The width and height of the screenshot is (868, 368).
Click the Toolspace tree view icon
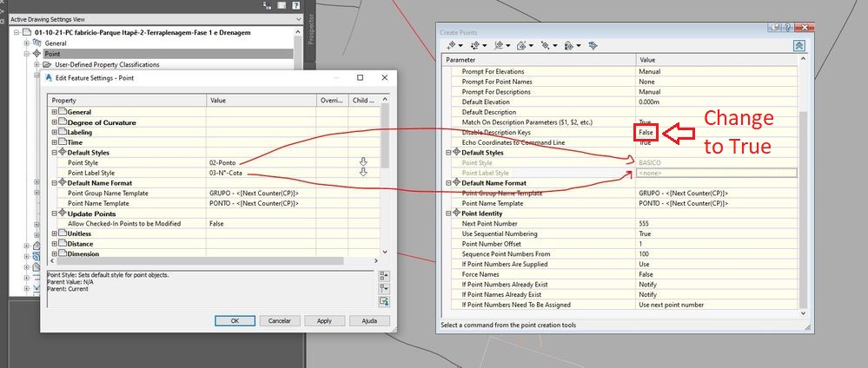coord(268,5)
